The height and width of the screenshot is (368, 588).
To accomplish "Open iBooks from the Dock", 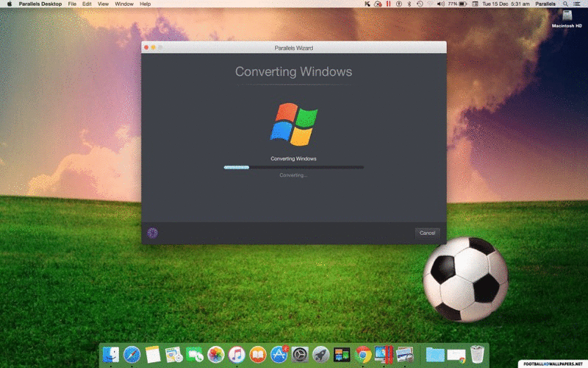I will pos(258,355).
